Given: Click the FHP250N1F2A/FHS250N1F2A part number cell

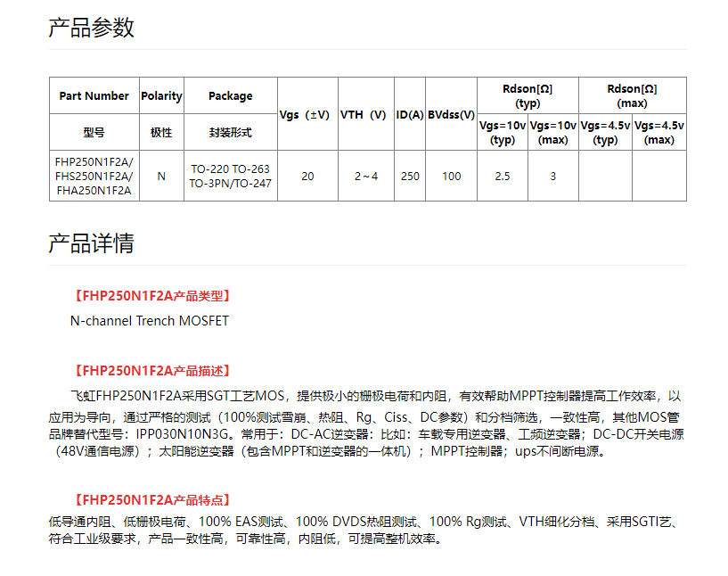Looking at the screenshot, I should 94,176.
